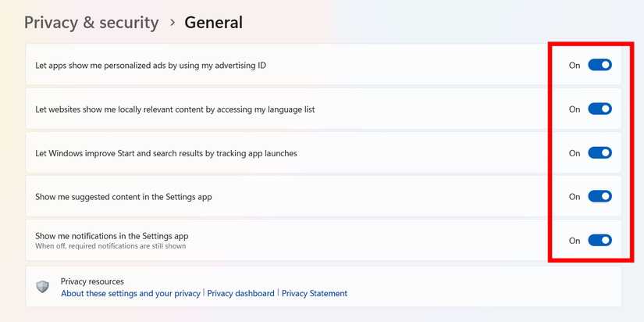The height and width of the screenshot is (322, 644).
Task: Turn off Settings app notifications toggle
Action: click(x=600, y=241)
